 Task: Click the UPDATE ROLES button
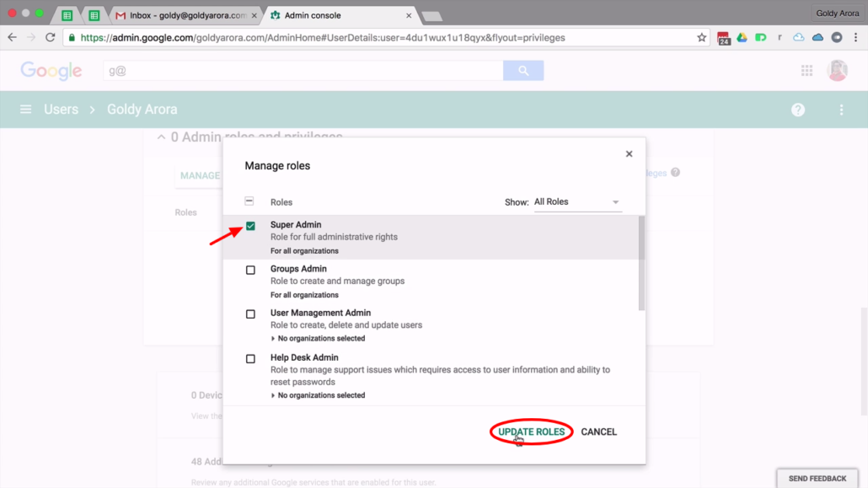coord(531,432)
